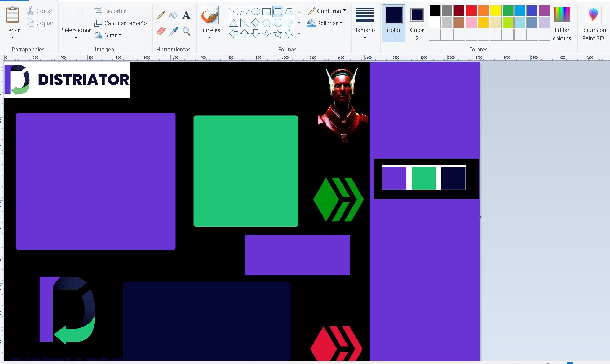The image size is (610, 364).
Task: Click the red-armored character image on canvas
Action: 343,105
